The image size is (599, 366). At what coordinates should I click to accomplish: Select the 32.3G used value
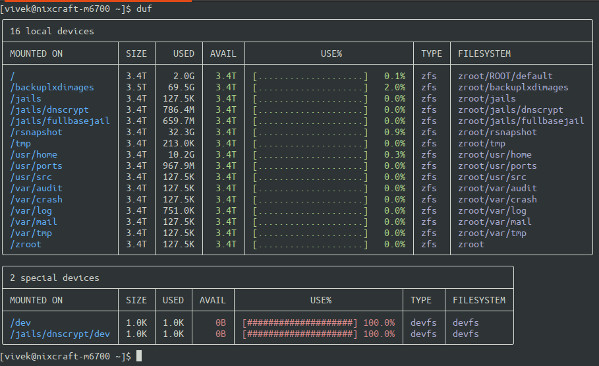[x=181, y=132]
